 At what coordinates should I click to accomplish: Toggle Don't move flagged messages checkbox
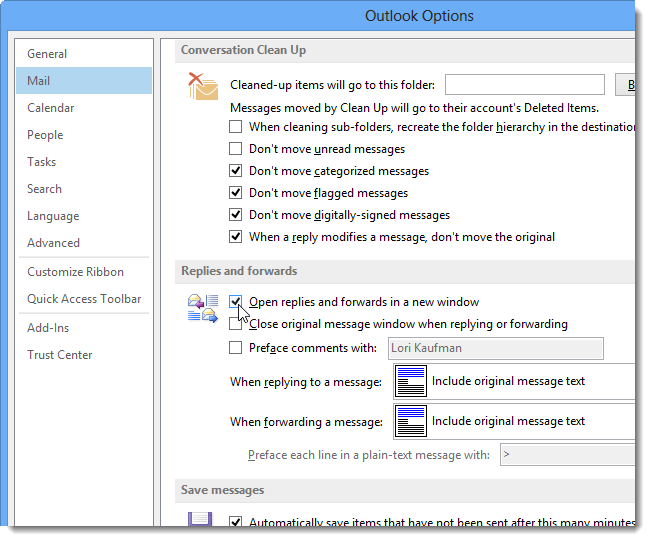(x=235, y=192)
